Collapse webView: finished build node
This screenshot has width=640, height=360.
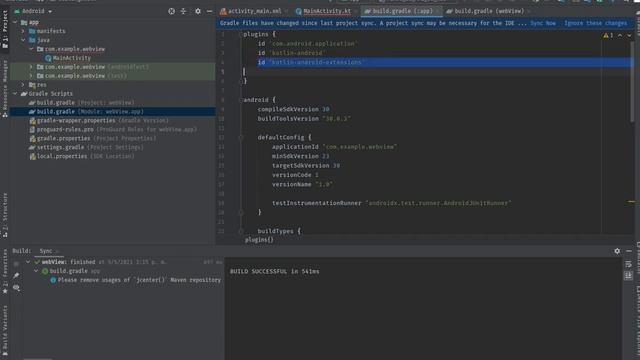(x=28, y=262)
